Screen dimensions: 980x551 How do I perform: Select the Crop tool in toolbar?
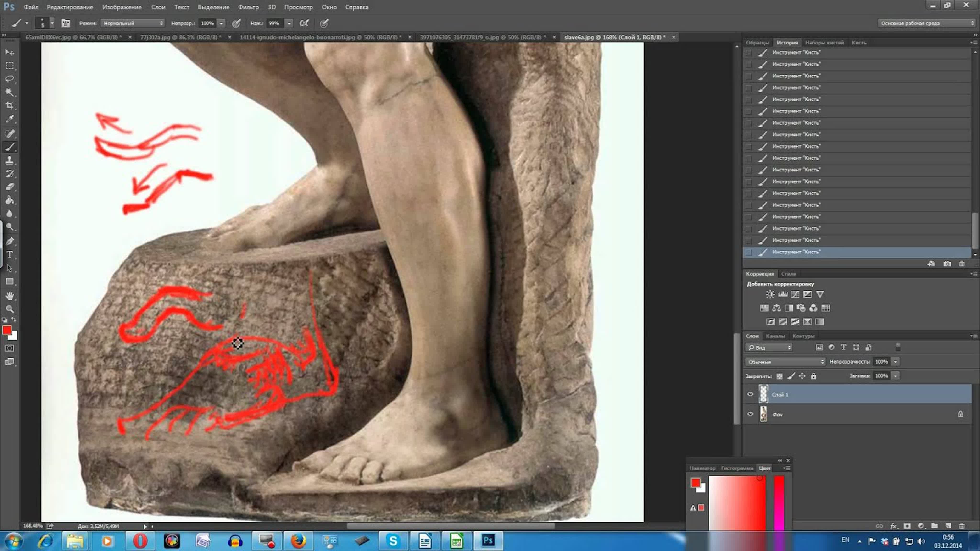tap(10, 105)
